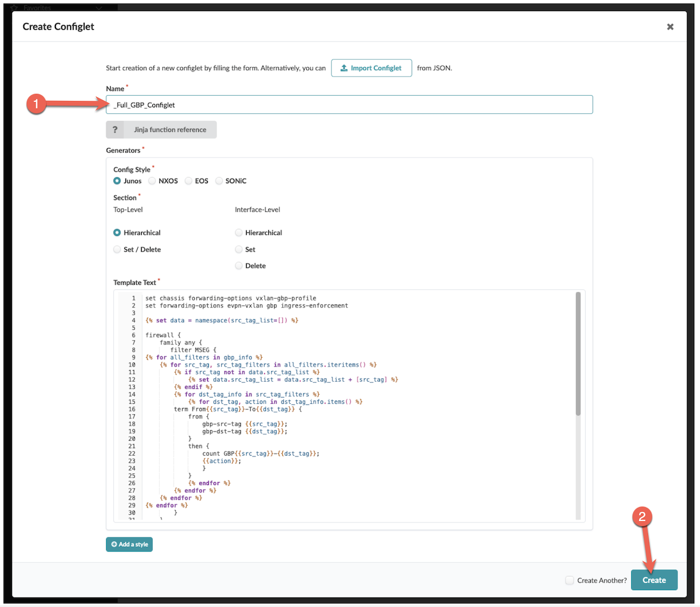Image resolution: width=700 pixels, height=607 pixels.
Task: Click the 'Generators' label
Action: 123,151
